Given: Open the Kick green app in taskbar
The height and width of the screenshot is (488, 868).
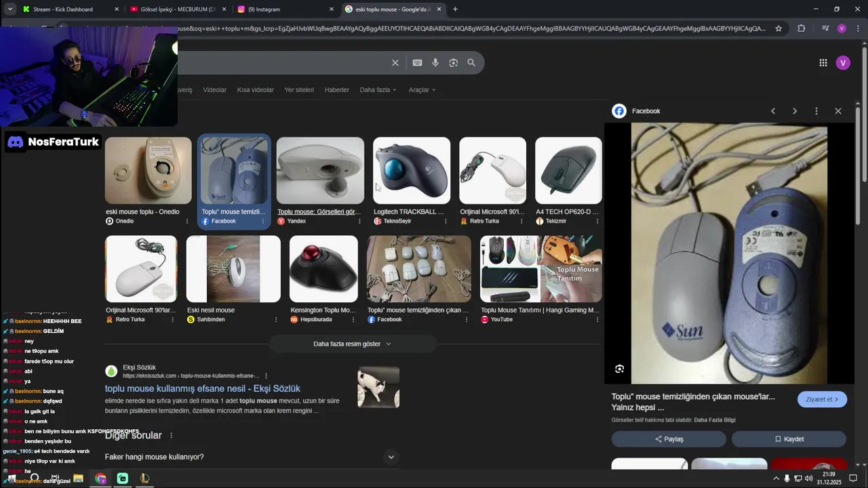Looking at the screenshot, I should [123, 479].
